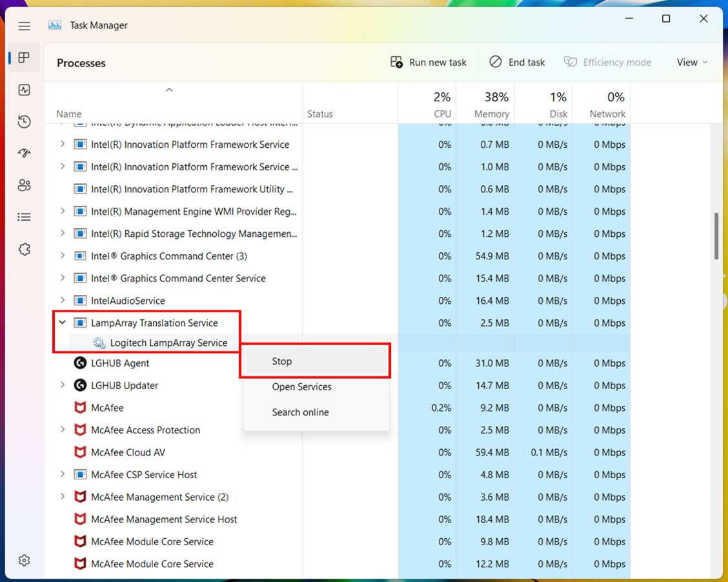728x582 pixels.
Task: Select the McAfee Module Core Service 9.8 MB row
Action: pyautogui.click(x=338, y=541)
